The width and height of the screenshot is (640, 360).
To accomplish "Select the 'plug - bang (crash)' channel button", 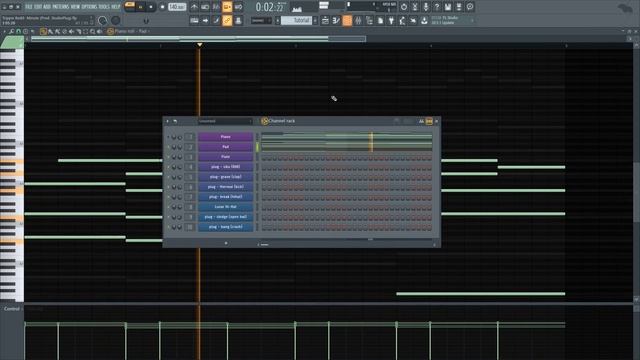I will click(225, 227).
